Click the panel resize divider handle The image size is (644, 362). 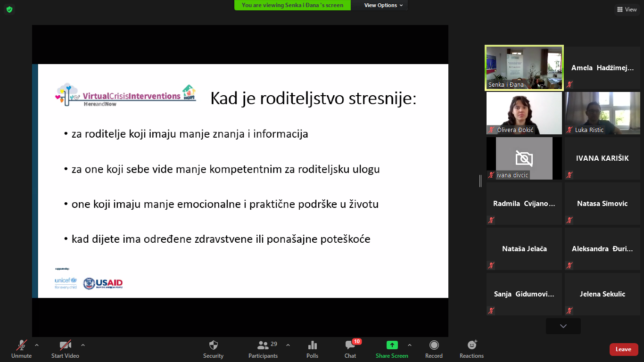480,181
